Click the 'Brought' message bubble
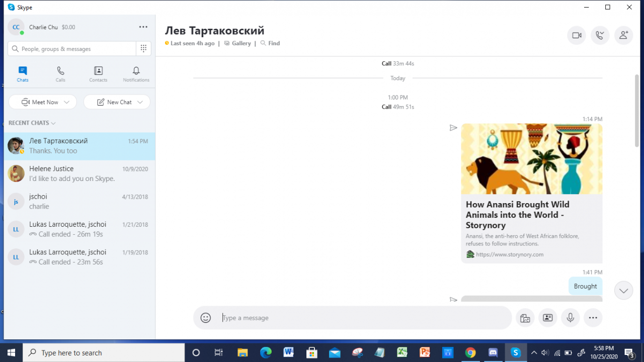 (585, 286)
